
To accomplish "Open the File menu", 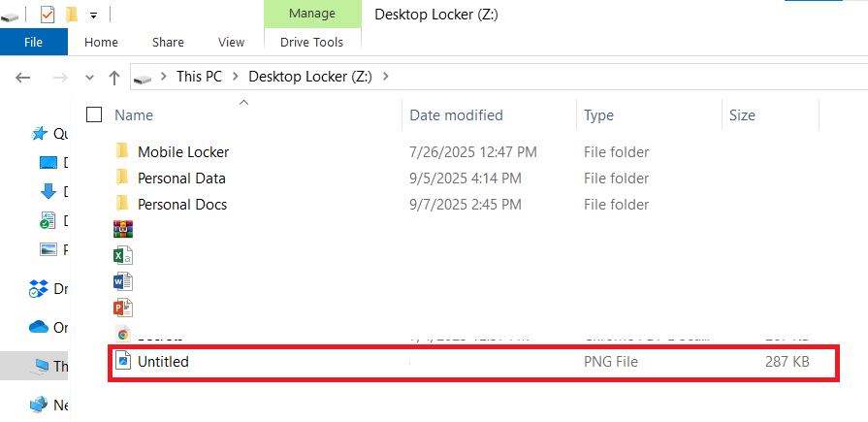I will coord(33,42).
